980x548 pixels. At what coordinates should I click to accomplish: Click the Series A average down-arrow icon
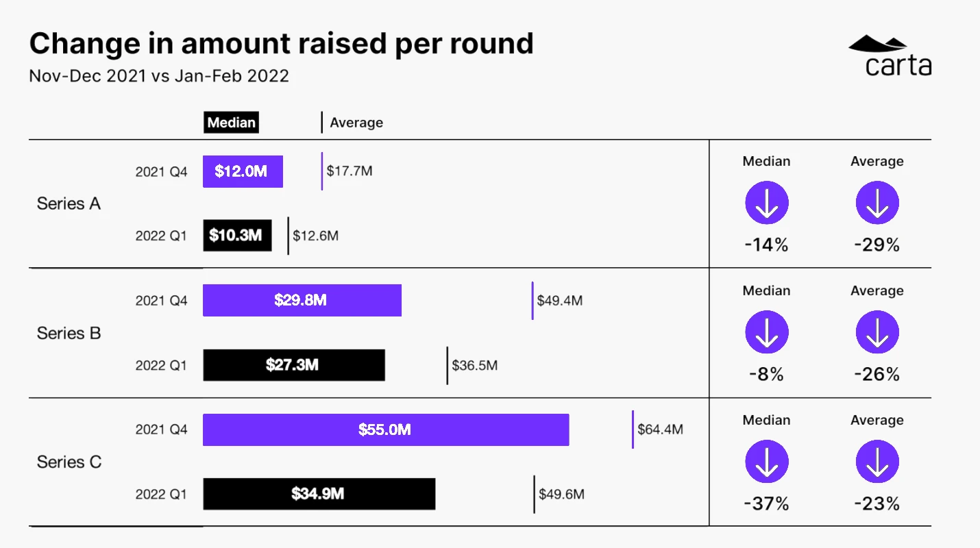pyautogui.click(x=877, y=203)
